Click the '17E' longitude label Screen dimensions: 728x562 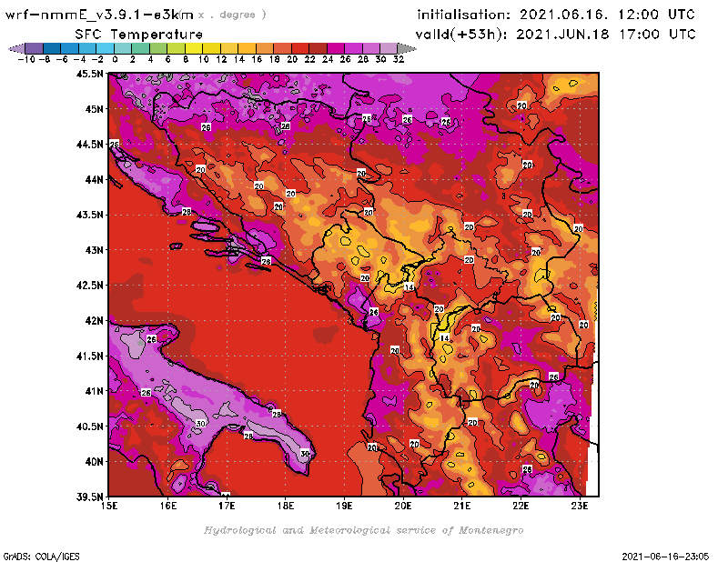pyautogui.click(x=227, y=506)
